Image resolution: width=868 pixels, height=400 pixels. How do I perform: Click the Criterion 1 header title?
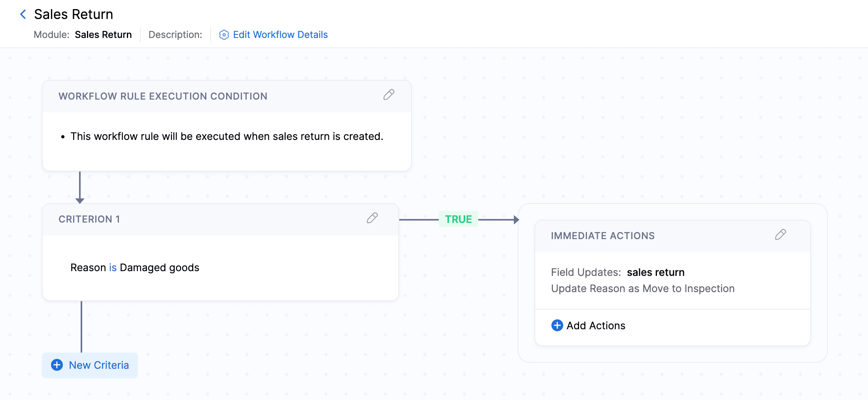[x=89, y=219]
